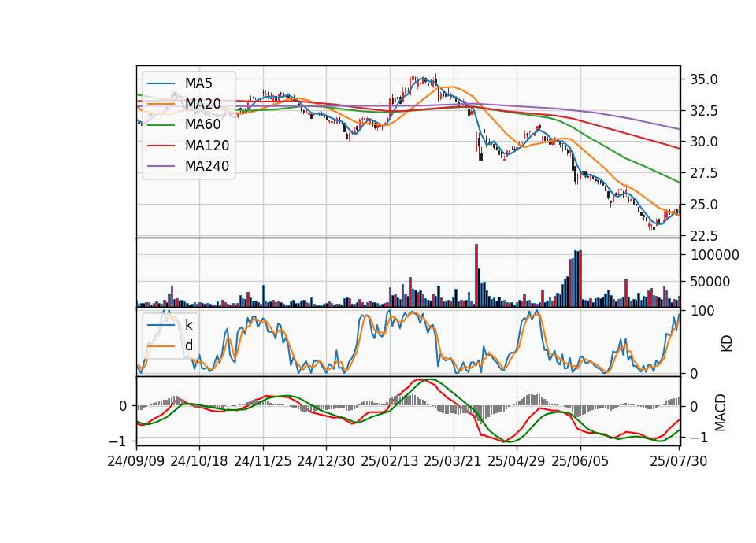Click the orange MA20 legend line sample

coord(161,104)
